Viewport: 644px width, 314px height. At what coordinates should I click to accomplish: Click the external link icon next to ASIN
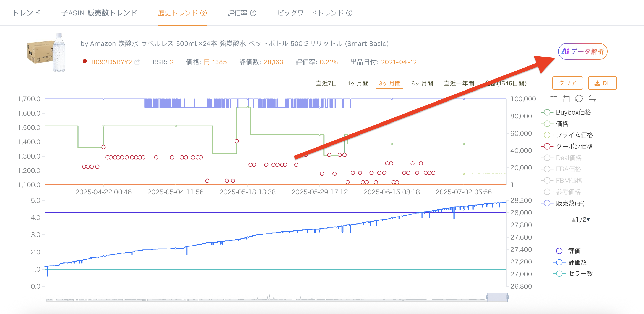coord(137,62)
